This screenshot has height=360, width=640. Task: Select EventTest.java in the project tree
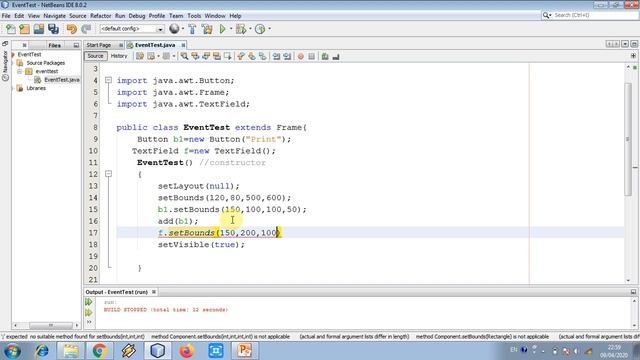click(62, 80)
